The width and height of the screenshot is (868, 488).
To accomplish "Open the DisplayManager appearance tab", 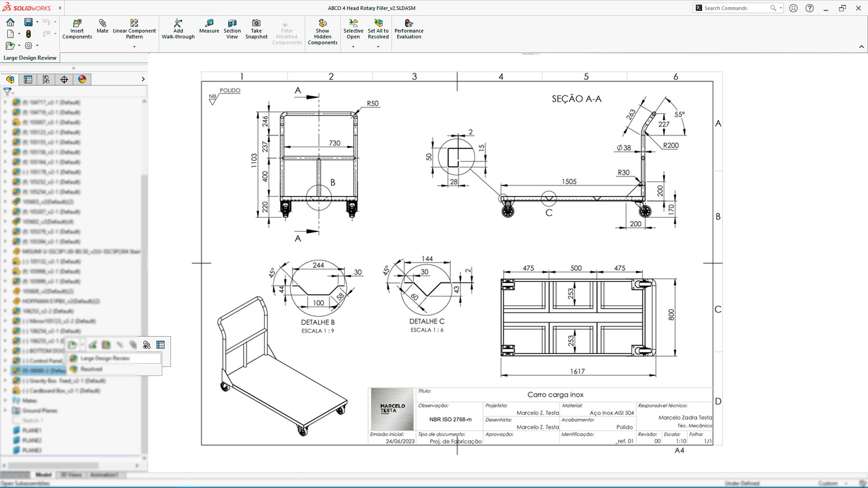I will 82,80.
